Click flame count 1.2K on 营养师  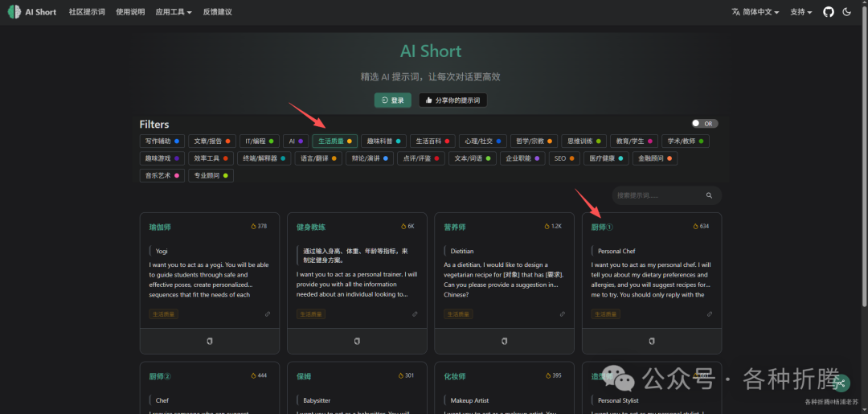(x=554, y=227)
